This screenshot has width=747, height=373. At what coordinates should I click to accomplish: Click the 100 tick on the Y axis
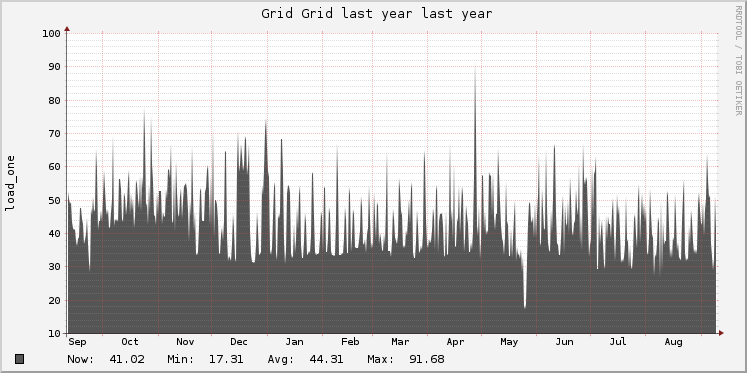coord(51,33)
